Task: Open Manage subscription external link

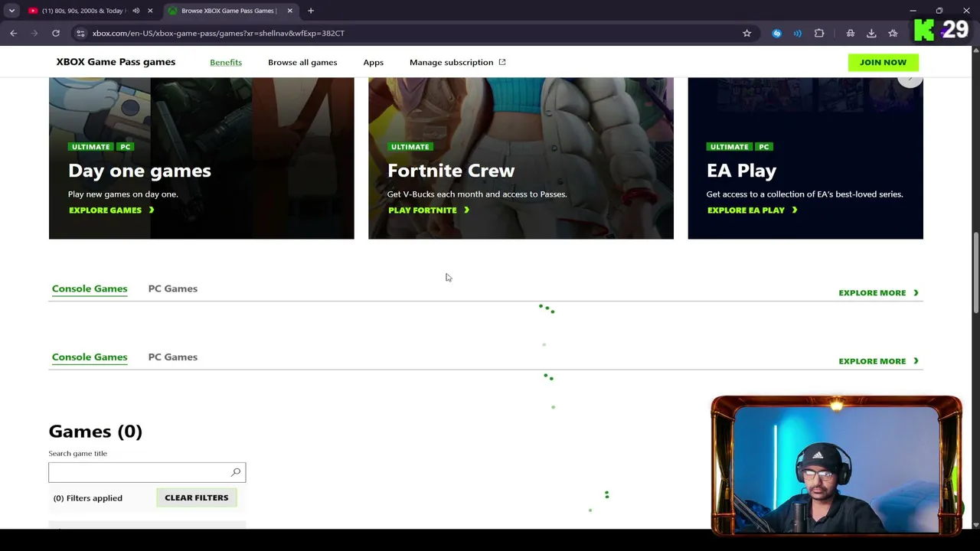Action: pos(458,62)
